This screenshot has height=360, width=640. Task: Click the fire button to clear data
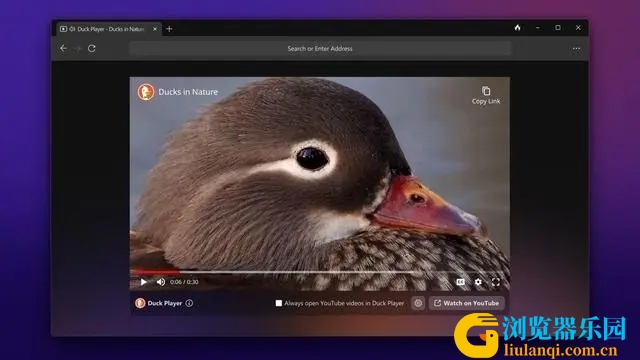pos(518,28)
